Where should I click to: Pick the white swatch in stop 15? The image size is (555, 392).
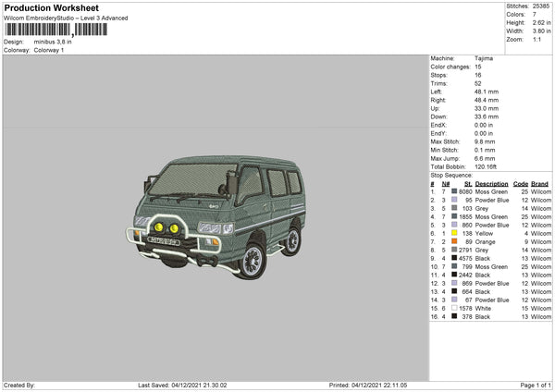point(454,308)
